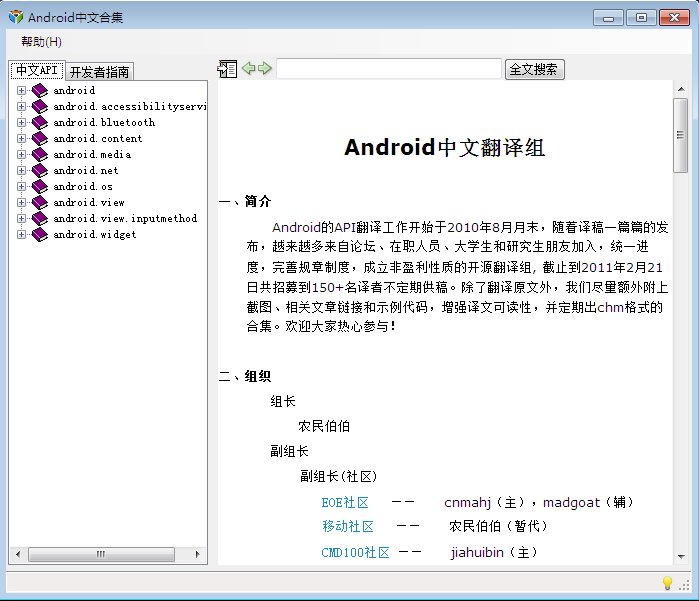Expand the android.bluetooth node
The image size is (699, 601).
click(x=21, y=123)
